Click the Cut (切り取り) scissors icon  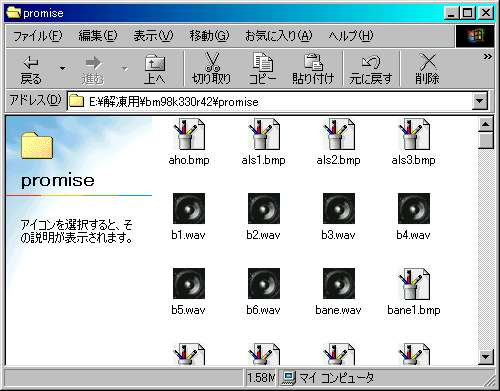point(212,62)
